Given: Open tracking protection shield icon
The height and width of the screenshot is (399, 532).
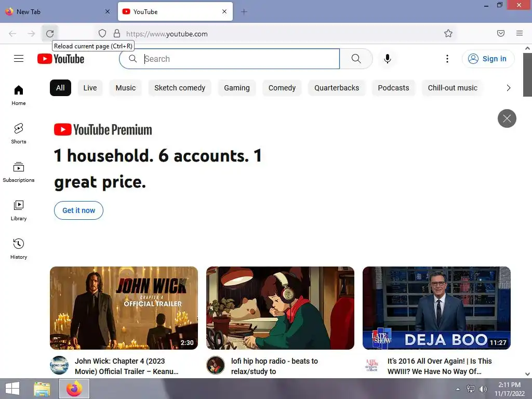Looking at the screenshot, I should (x=102, y=33).
